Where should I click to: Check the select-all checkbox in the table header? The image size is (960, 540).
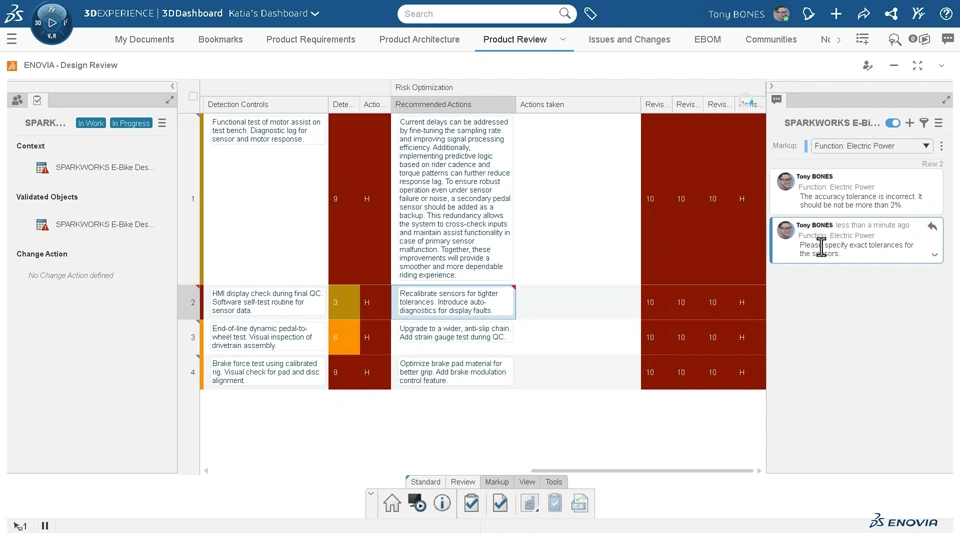(193, 97)
